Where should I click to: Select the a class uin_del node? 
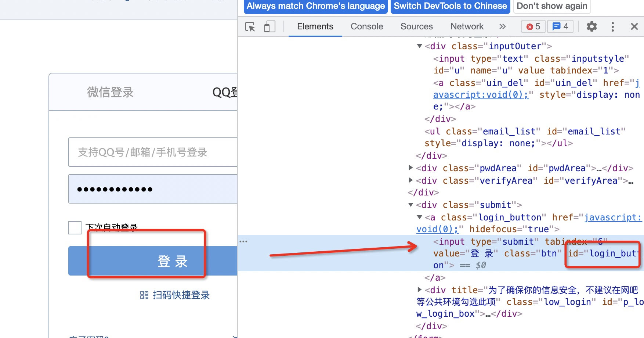pos(536,95)
